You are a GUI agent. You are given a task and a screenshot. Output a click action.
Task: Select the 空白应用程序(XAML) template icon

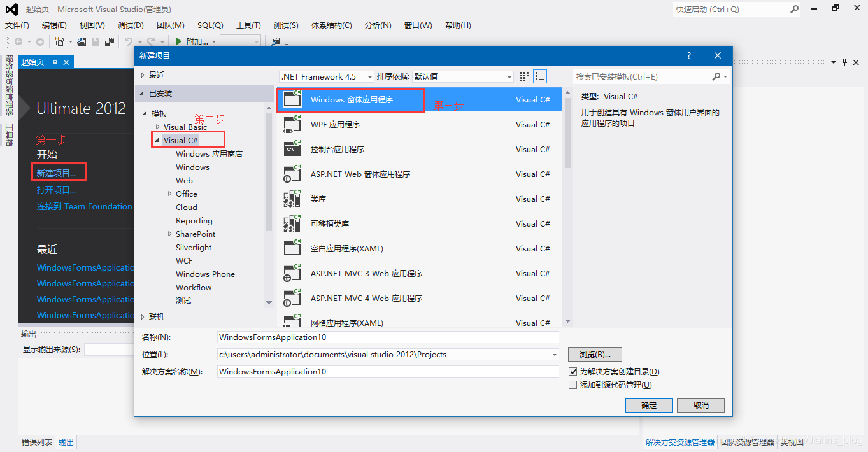[292, 248]
